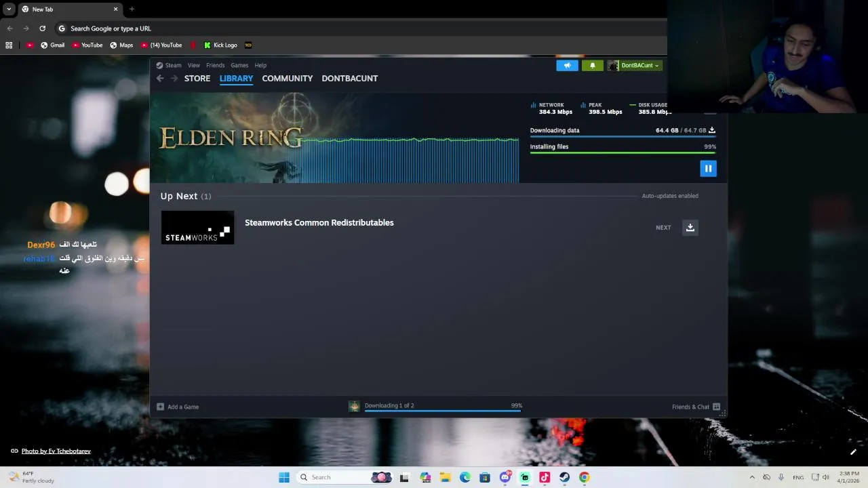Screen dimensions: 868x488
Task: Click the taskbar Search box
Action: (344, 477)
